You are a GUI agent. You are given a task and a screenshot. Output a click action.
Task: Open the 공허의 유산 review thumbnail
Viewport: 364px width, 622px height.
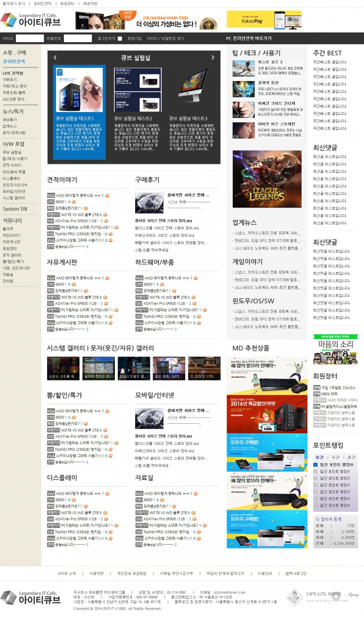pos(244,89)
